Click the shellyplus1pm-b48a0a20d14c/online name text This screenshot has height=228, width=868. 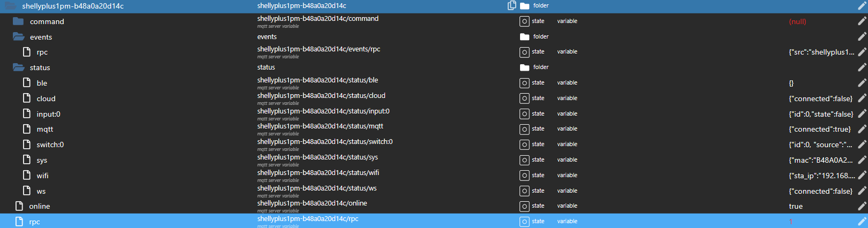(x=312, y=203)
